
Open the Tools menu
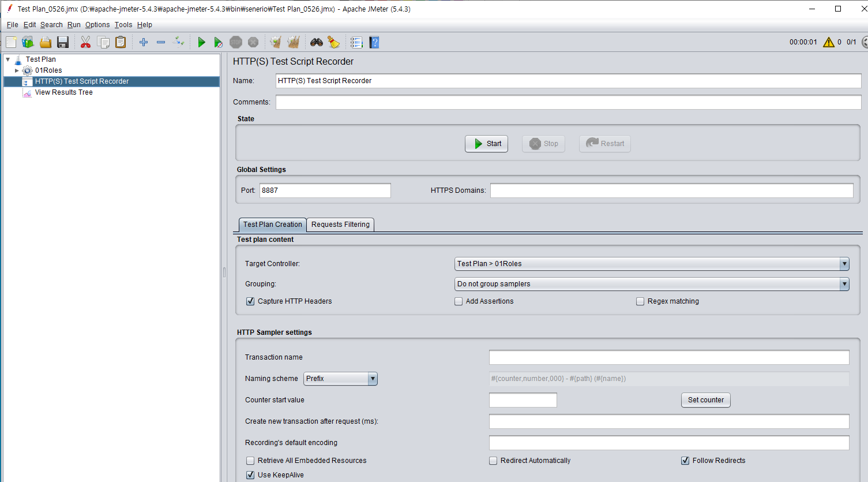point(123,25)
